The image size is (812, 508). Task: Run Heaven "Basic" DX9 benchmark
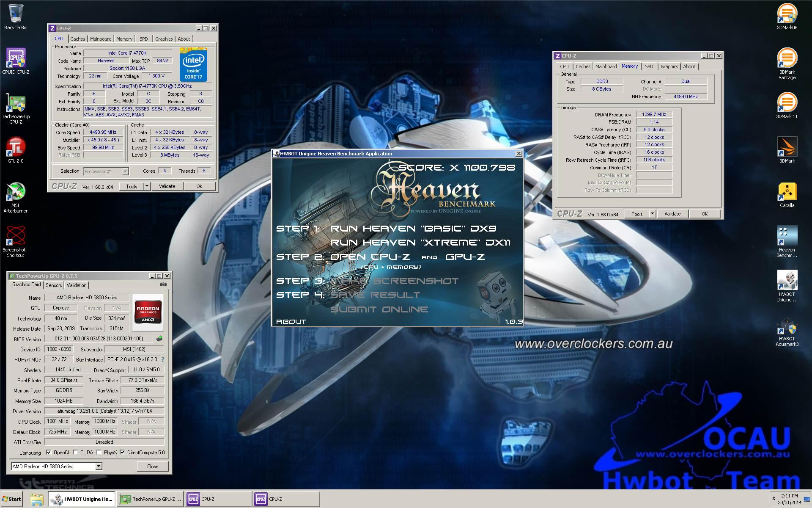[413, 229]
